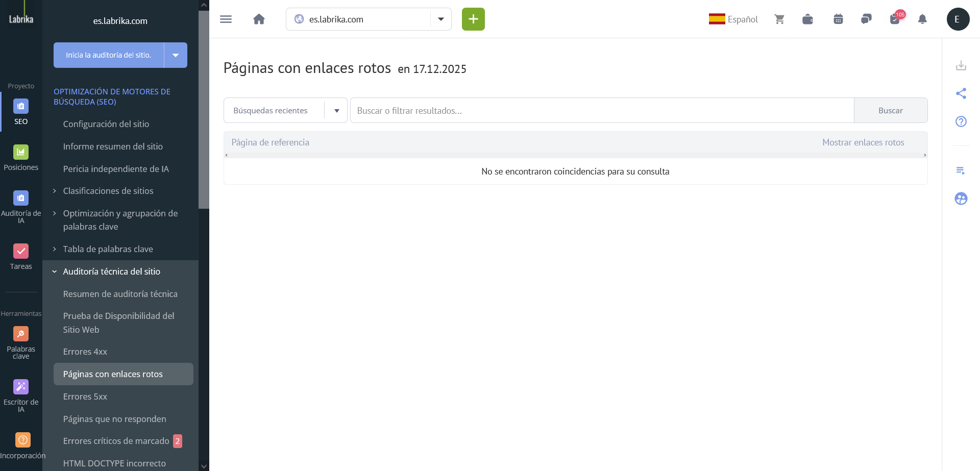Image resolution: width=980 pixels, height=471 pixels.
Task: Click Inicia la auditoría del sitio button
Action: pyautogui.click(x=109, y=55)
